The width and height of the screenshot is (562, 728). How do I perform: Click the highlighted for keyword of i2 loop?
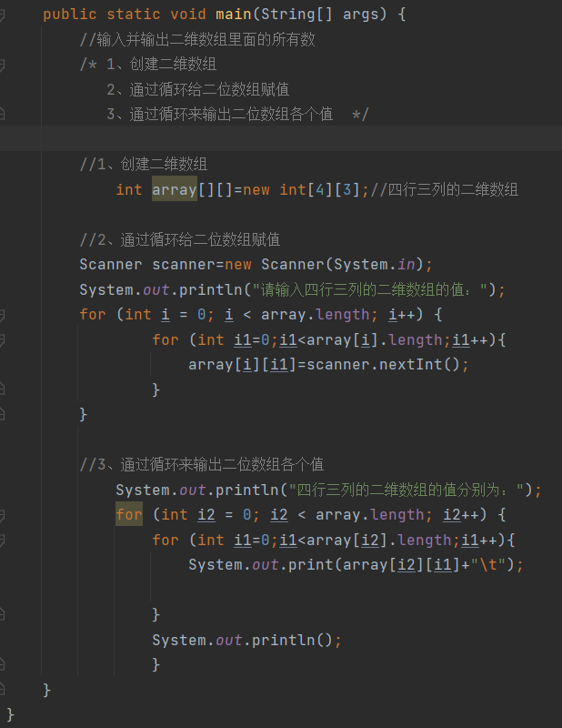click(x=129, y=514)
